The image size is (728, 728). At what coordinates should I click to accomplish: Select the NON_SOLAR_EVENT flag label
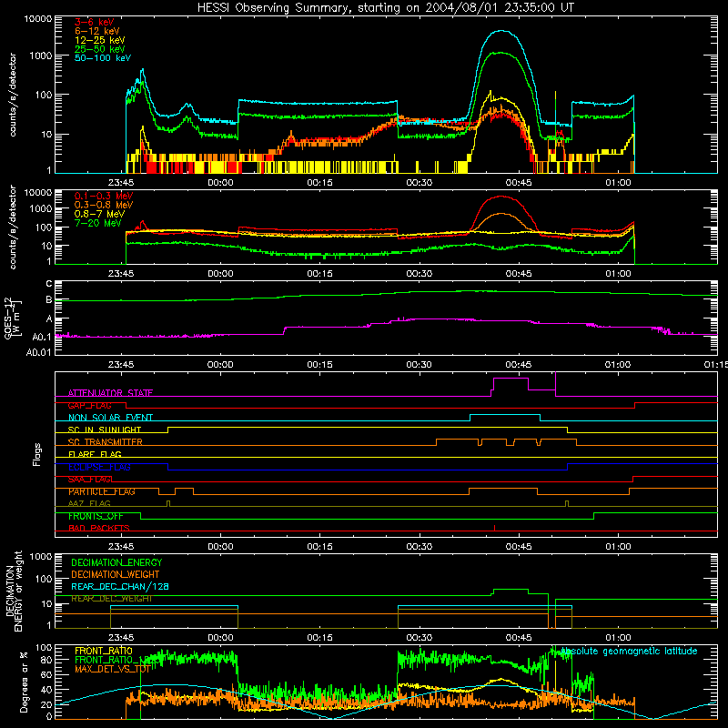coord(110,418)
